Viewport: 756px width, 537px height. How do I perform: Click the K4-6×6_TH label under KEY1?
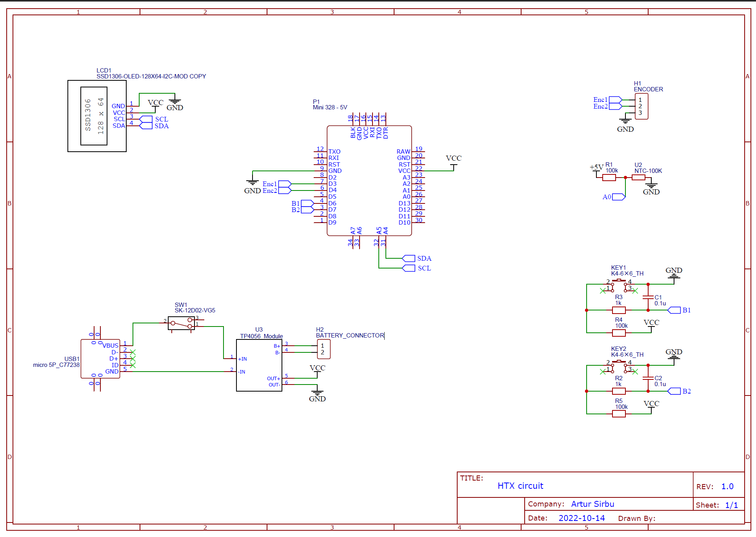coord(627,274)
